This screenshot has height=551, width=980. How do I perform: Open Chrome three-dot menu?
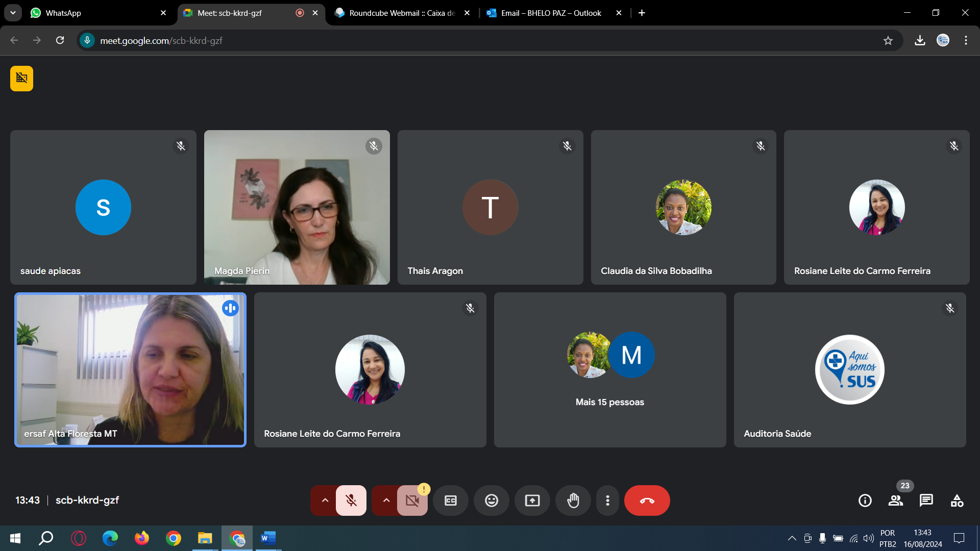pos(966,40)
